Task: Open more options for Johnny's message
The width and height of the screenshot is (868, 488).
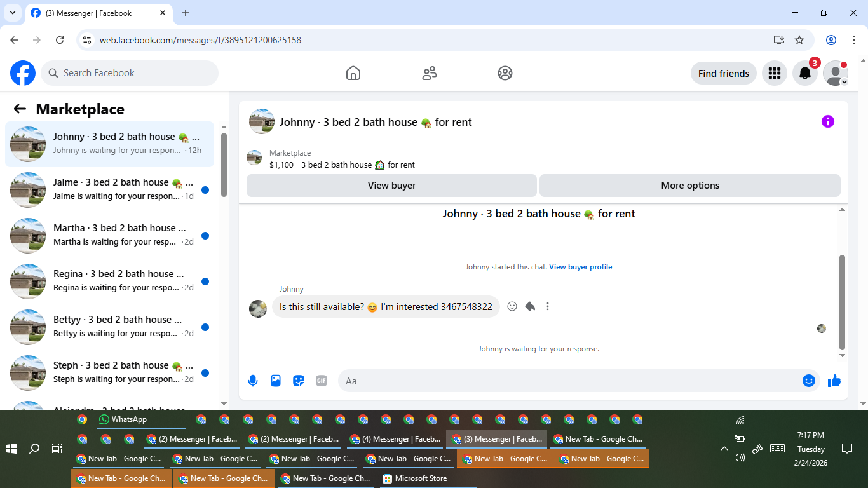Action: point(548,306)
